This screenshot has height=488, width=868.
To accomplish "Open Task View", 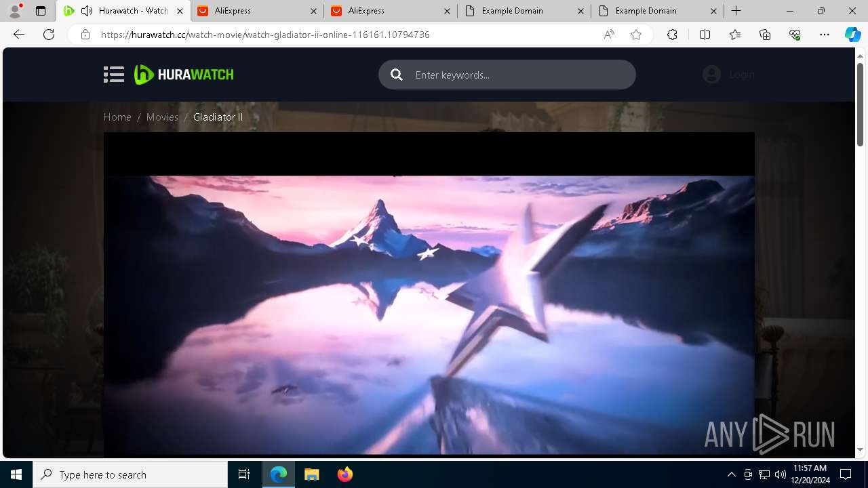I will (244, 474).
